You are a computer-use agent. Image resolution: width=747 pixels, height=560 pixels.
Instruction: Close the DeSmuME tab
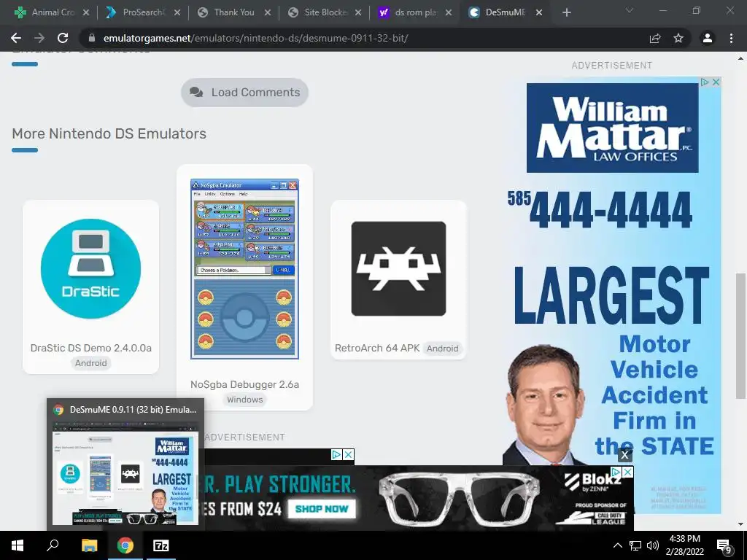[x=539, y=12]
